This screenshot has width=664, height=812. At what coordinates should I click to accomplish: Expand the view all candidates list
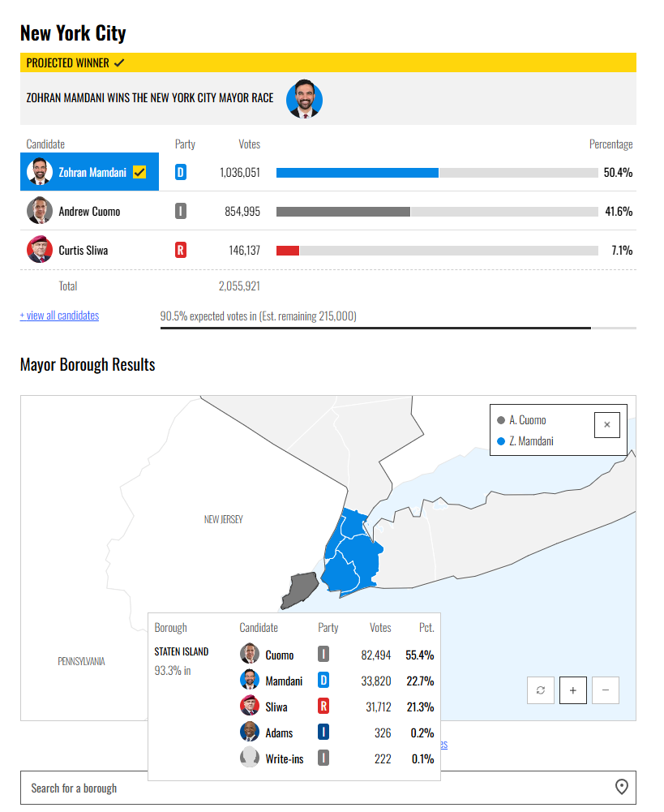click(59, 316)
